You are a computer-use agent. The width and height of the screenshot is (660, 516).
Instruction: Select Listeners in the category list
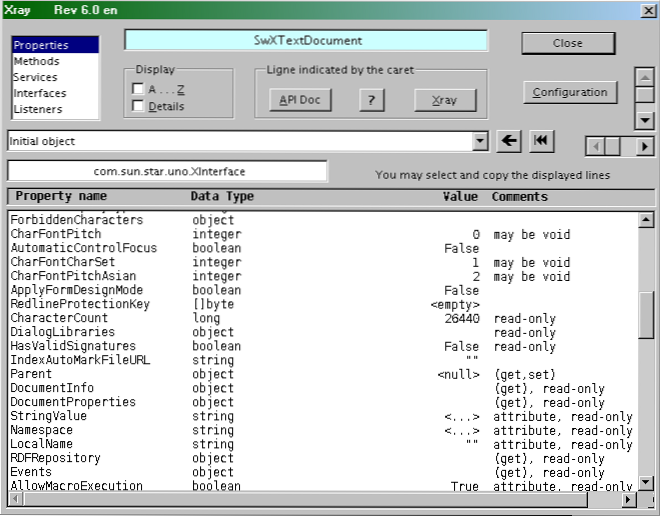[38, 109]
